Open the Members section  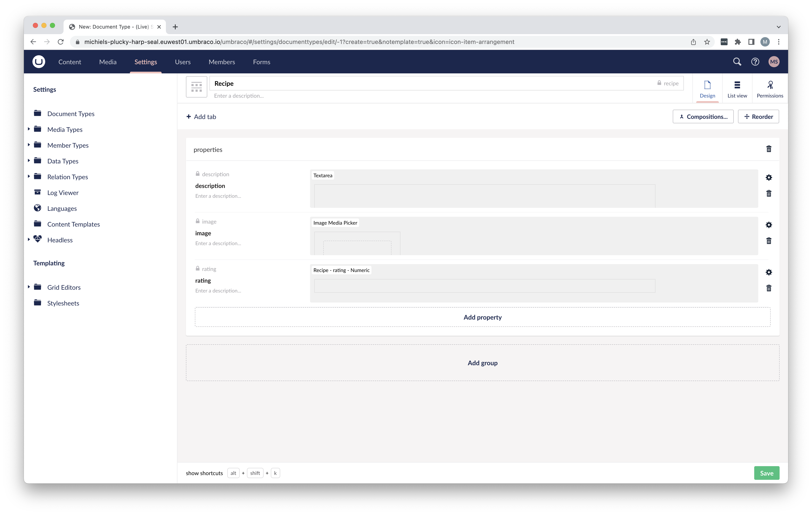[222, 62]
